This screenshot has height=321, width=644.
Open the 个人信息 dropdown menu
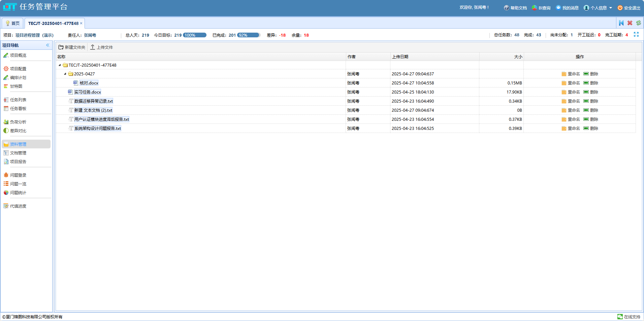click(598, 8)
